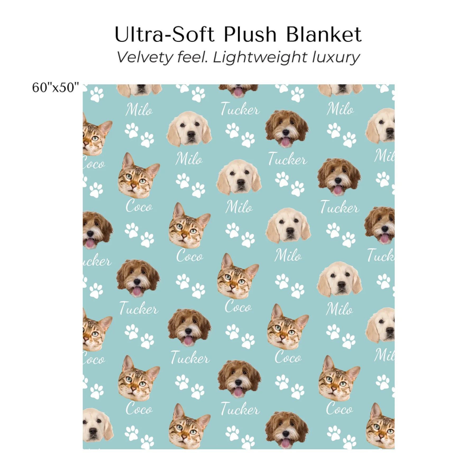Select the tabby cat face above top-left full Coco
This screenshot has width=476, height=476.
point(139,176)
